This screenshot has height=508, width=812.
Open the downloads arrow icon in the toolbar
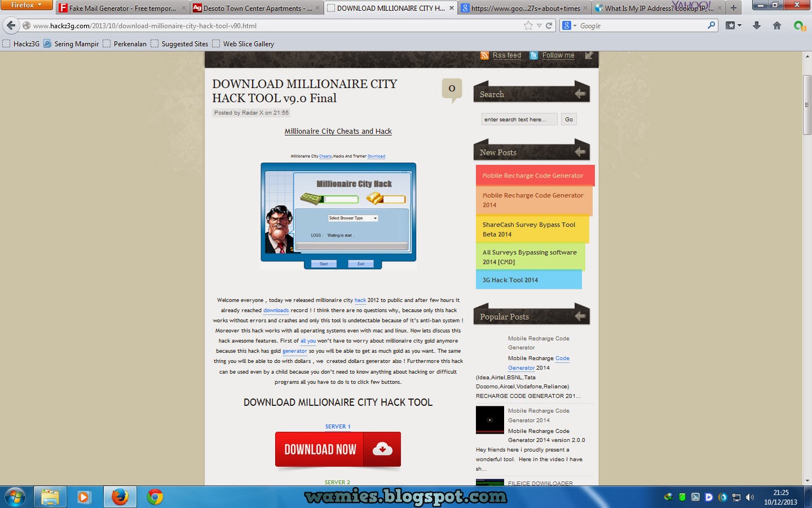point(757,25)
